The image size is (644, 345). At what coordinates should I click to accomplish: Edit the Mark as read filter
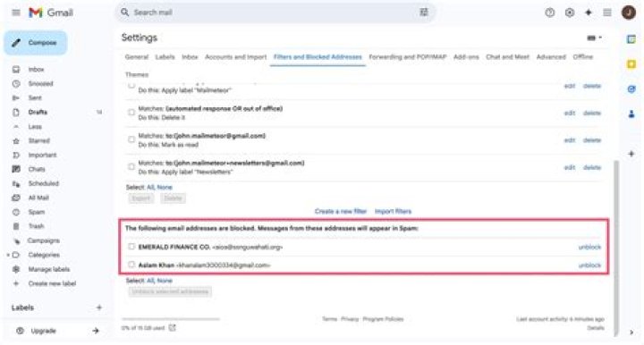click(569, 140)
